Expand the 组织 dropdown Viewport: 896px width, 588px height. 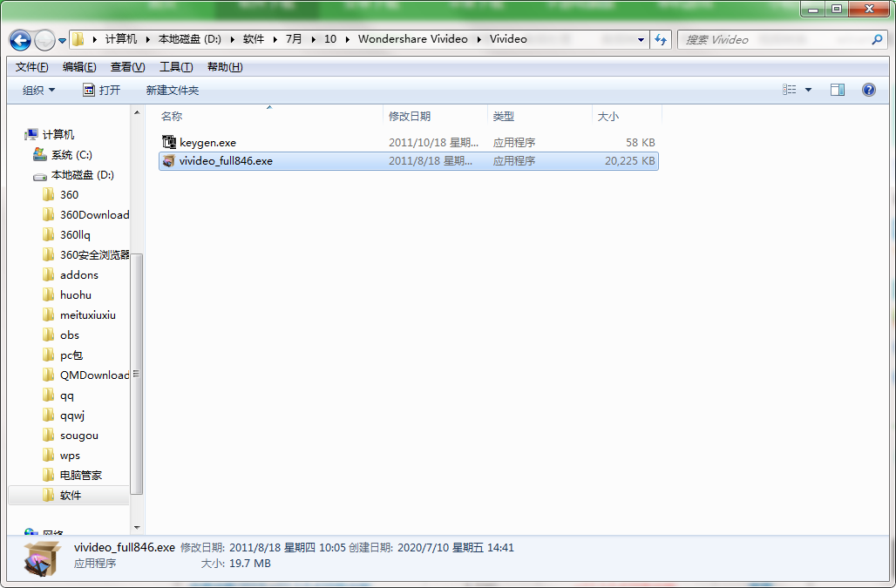point(39,91)
